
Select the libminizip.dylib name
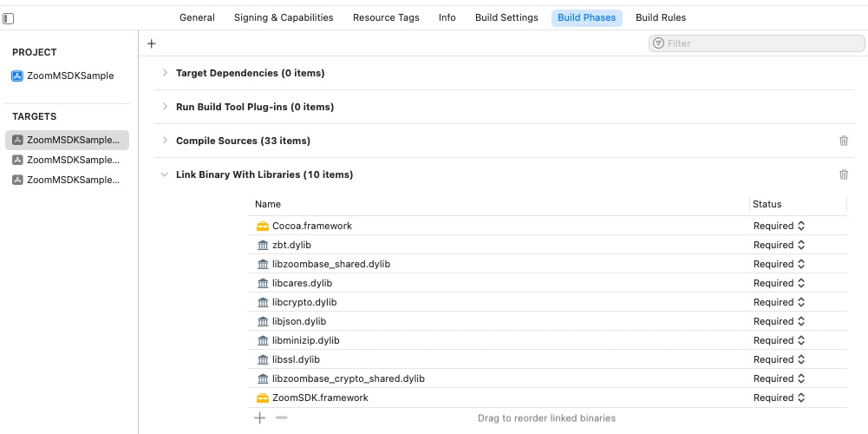(x=306, y=340)
